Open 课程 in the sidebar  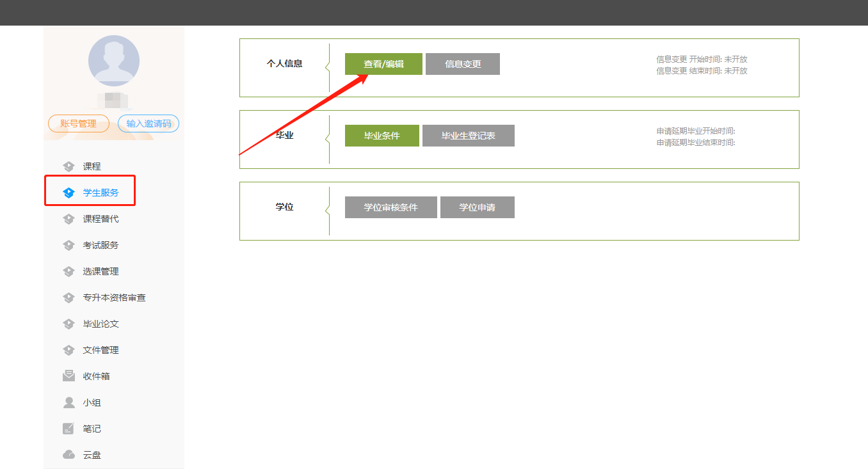coord(92,166)
